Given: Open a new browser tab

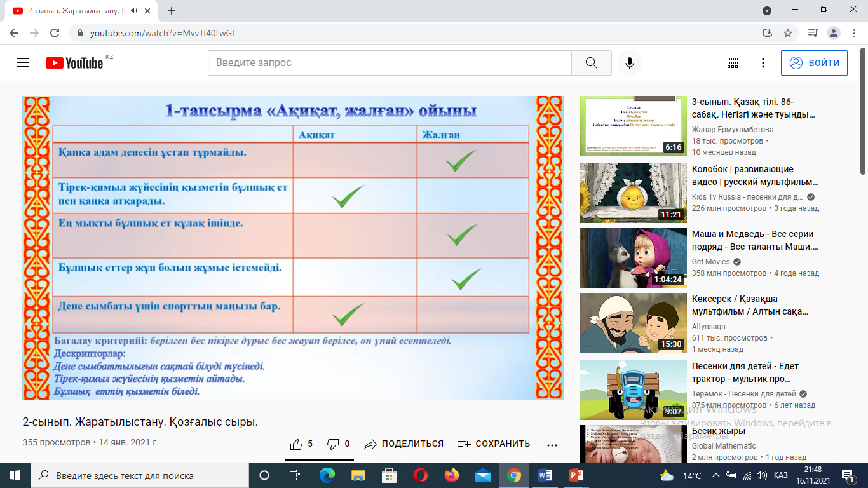Looking at the screenshot, I should click(172, 11).
